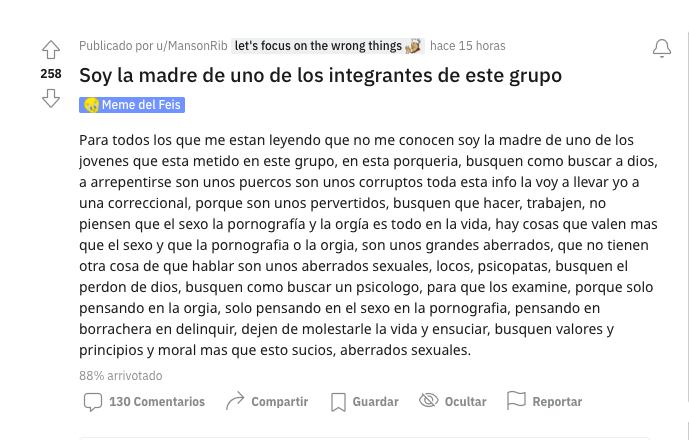Click the Meme del Feis flair tag
Viewport: 689px width, 440px height.
coord(141,105)
